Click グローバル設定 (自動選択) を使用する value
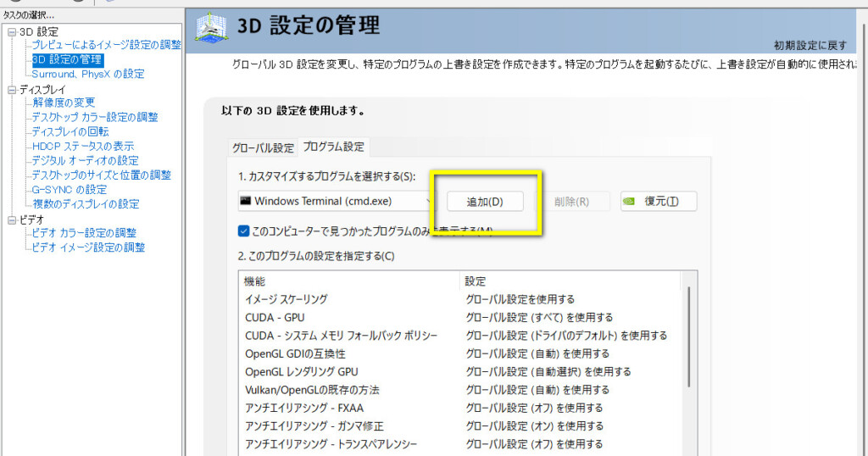868x456 pixels. [548, 372]
